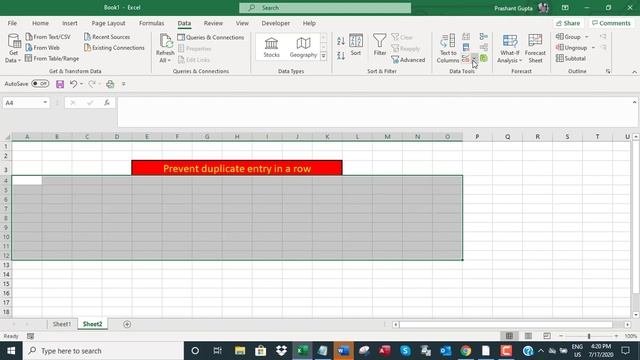640x360 pixels.
Task: Expand the Group dropdown arrow
Action: pos(587,37)
